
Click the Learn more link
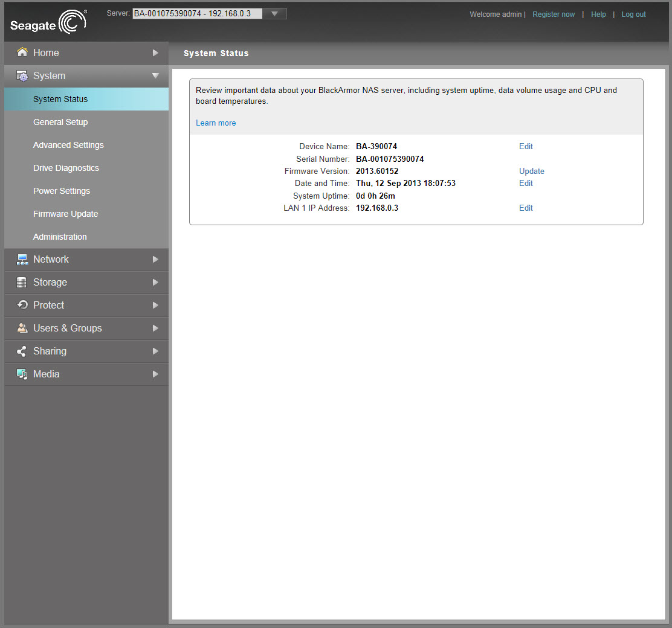tap(216, 123)
